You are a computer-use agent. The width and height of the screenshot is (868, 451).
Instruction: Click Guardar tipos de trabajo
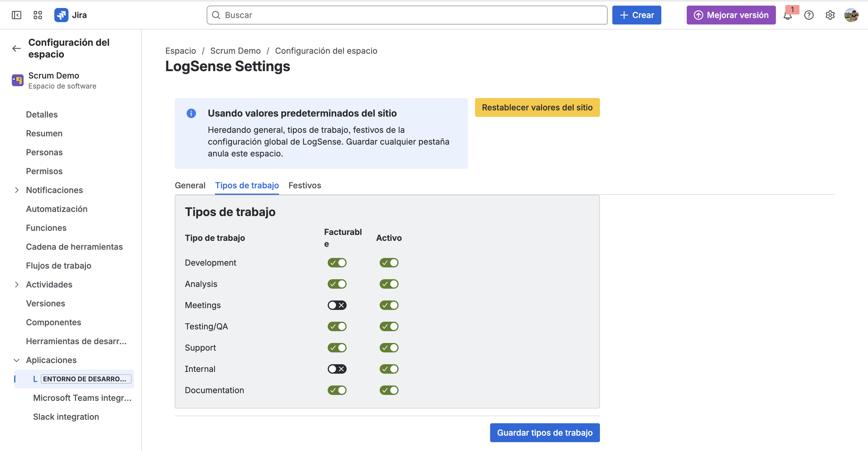click(x=544, y=432)
